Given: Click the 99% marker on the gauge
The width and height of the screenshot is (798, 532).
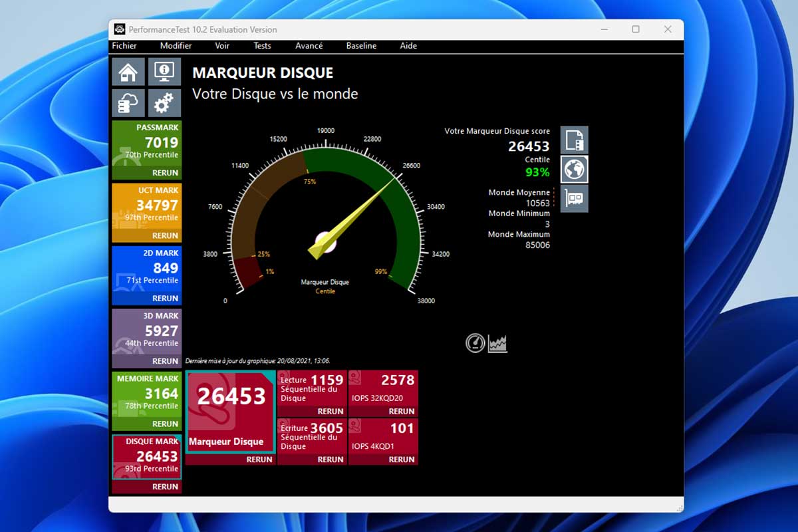Looking at the screenshot, I should pyautogui.click(x=381, y=271).
